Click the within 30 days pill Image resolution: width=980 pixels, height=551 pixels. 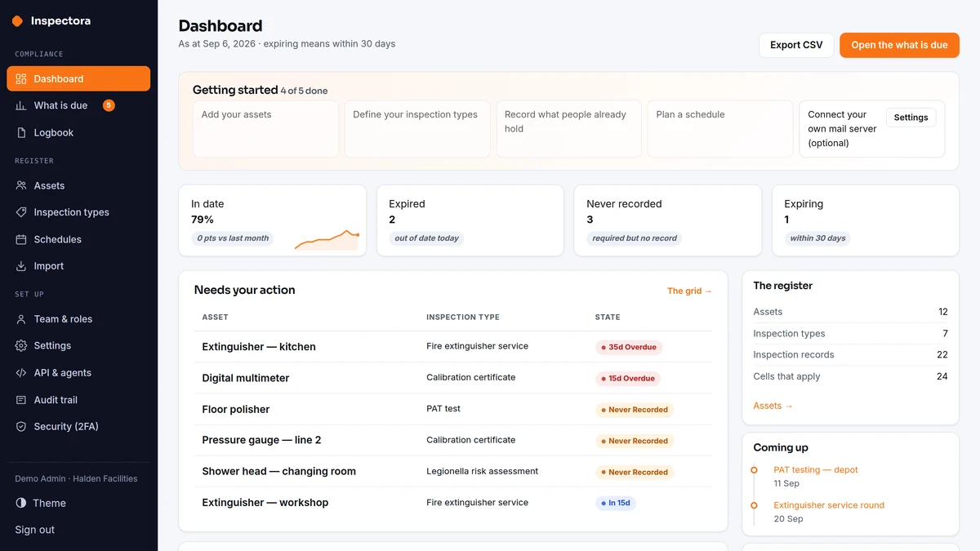click(x=817, y=238)
